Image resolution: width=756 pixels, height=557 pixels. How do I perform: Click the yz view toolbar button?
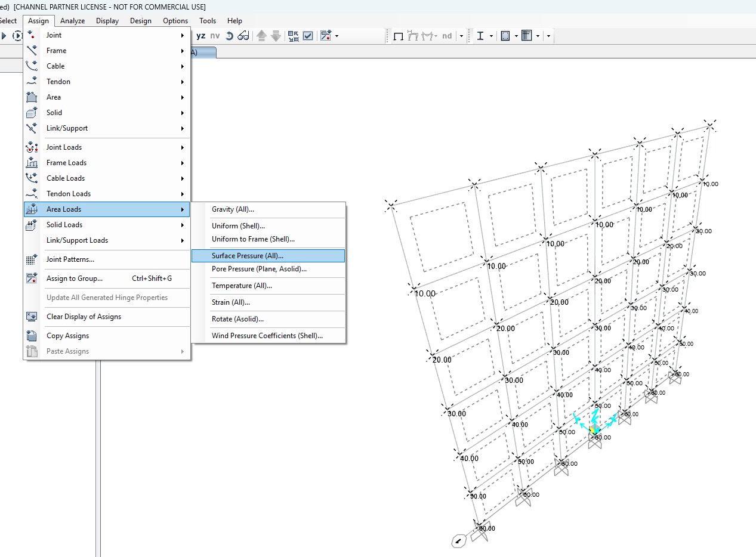tap(200, 36)
